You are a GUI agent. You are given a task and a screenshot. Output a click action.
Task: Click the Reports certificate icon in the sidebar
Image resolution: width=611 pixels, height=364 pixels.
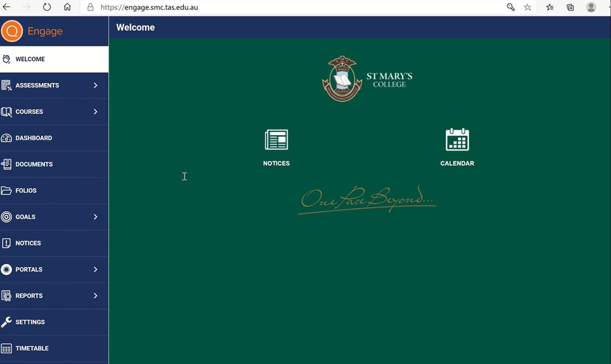click(7, 296)
